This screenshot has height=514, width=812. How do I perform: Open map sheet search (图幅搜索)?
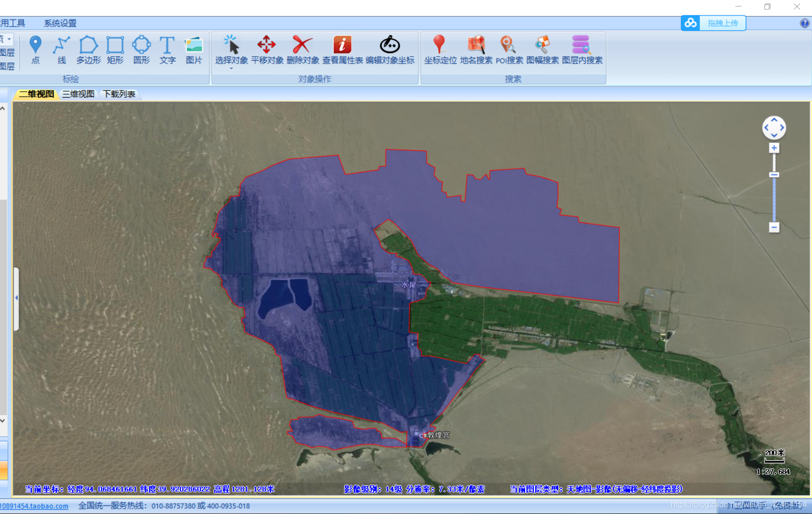click(542, 50)
